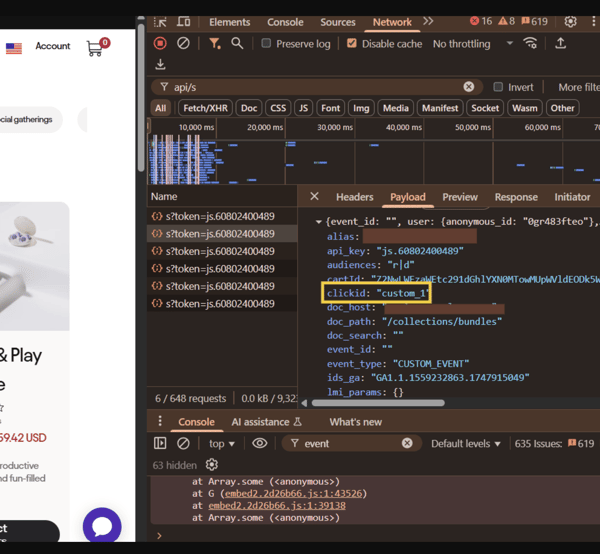The width and height of the screenshot is (600, 554).
Task: Open DevTools three-dot menu
Action: (593, 22)
